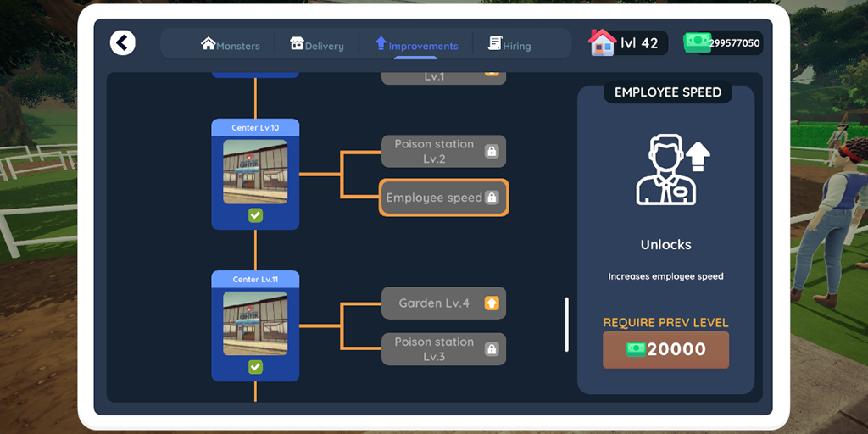Click the employee speed upgrade illustration
This screenshot has width=868, height=434.
click(x=672, y=170)
